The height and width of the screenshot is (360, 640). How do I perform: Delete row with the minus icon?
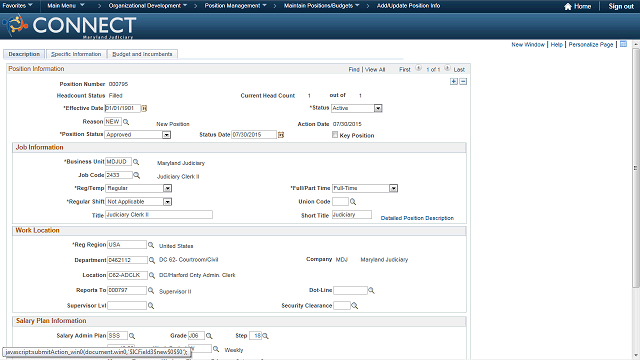pyautogui.click(x=463, y=82)
